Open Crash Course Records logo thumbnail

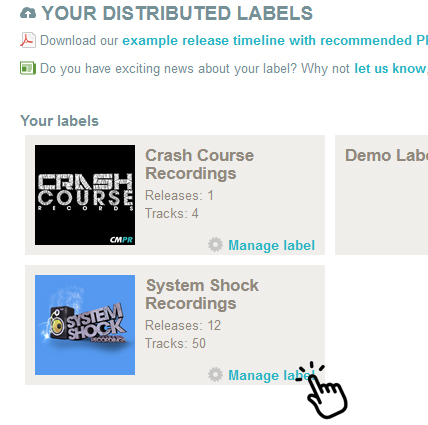[x=85, y=195]
